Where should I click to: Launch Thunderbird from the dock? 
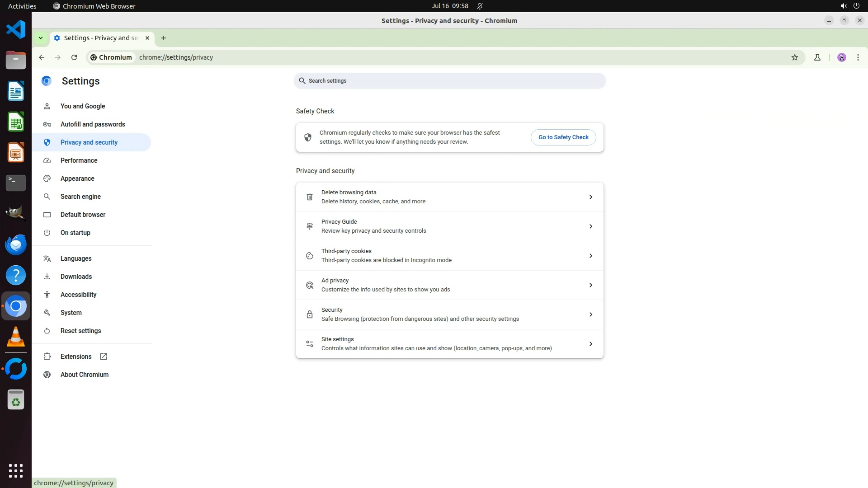tap(16, 244)
